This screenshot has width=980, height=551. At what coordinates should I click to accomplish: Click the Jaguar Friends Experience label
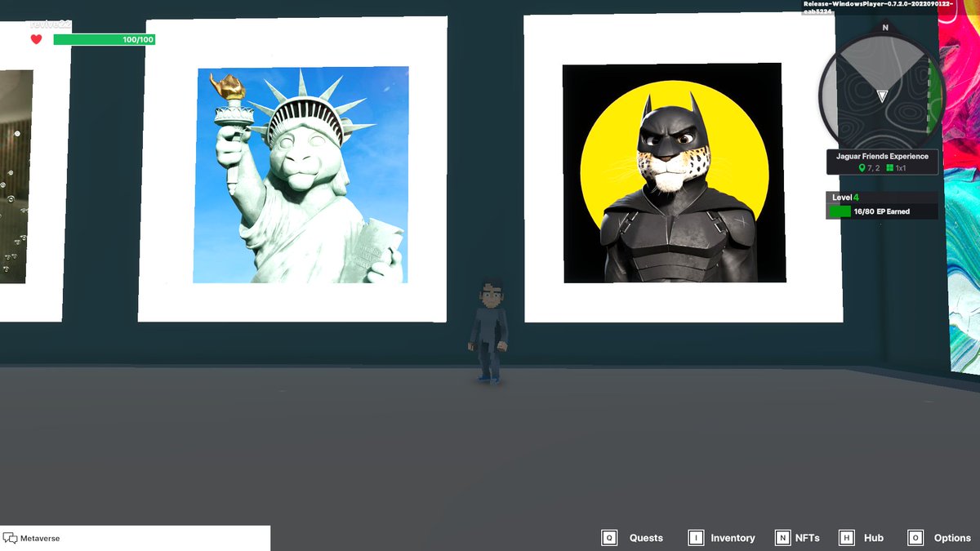[x=882, y=156]
